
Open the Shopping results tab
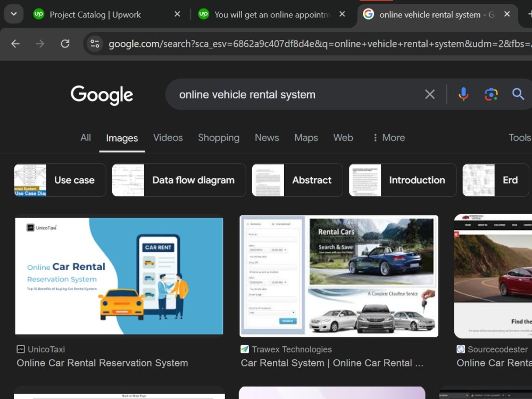(x=219, y=138)
